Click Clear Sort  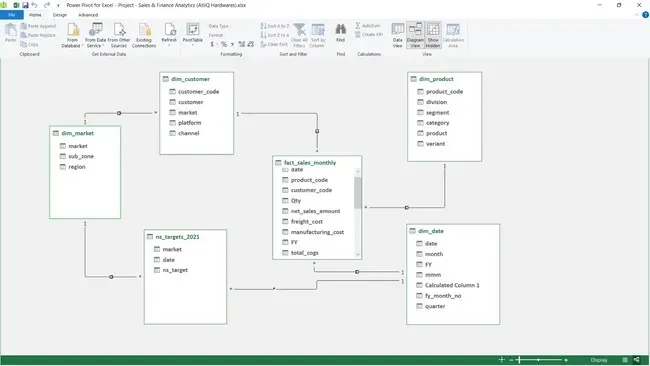point(274,44)
